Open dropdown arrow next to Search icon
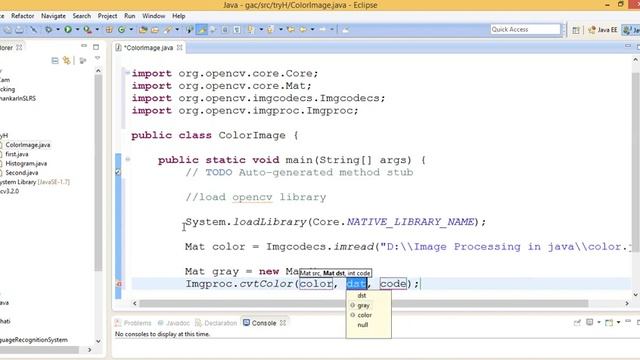This screenshot has width=640, height=360. pyautogui.click(x=177, y=29)
